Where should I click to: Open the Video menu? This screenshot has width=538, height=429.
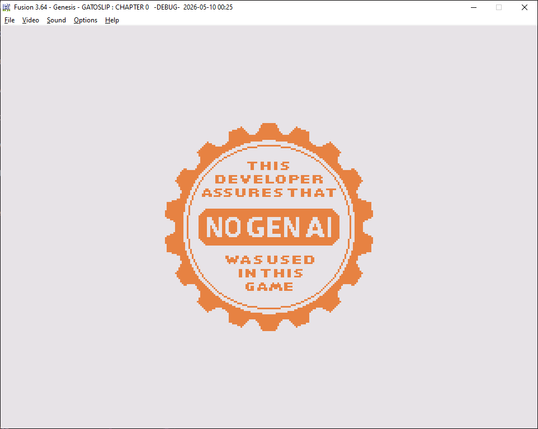tap(31, 20)
